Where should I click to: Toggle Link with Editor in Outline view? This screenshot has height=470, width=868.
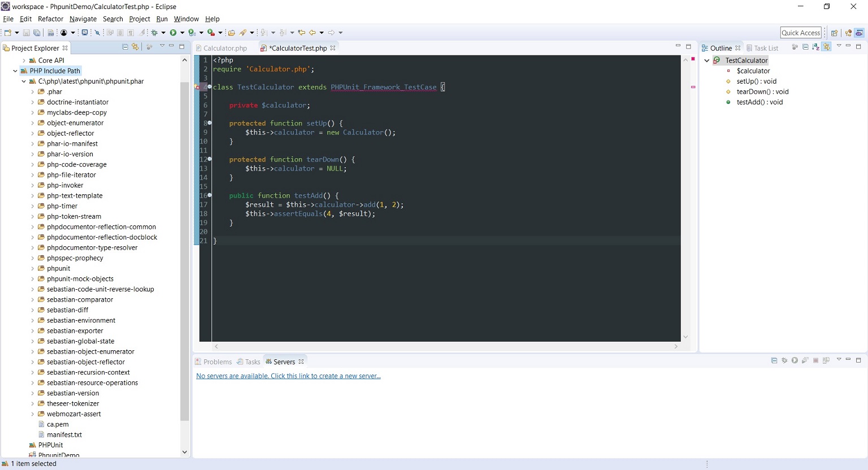(826, 47)
